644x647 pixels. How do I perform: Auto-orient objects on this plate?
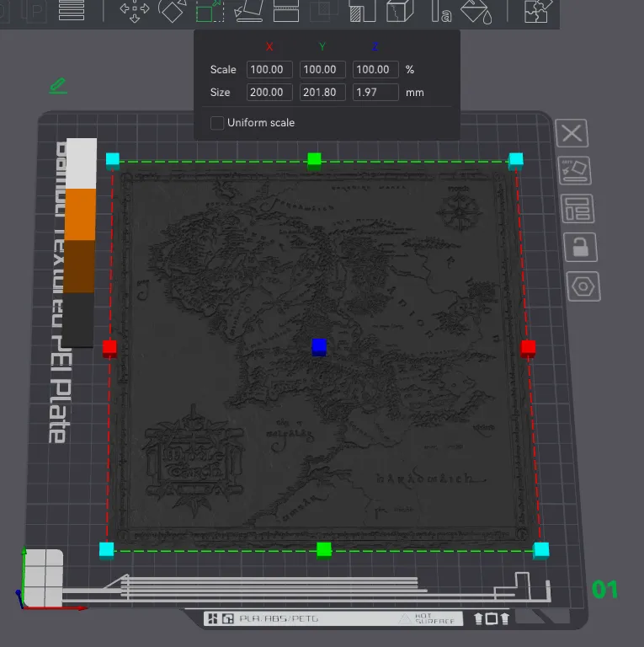pos(575,170)
